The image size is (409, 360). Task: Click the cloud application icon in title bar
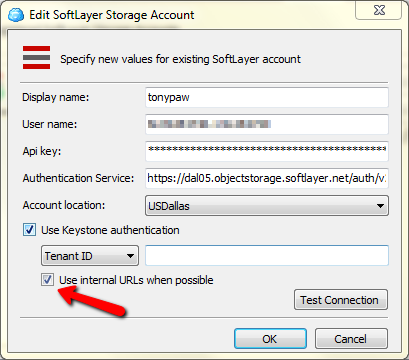(x=16, y=15)
